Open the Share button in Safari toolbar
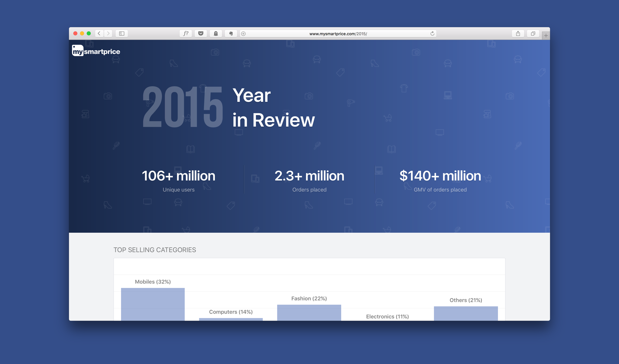This screenshot has width=619, height=364. click(x=518, y=33)
